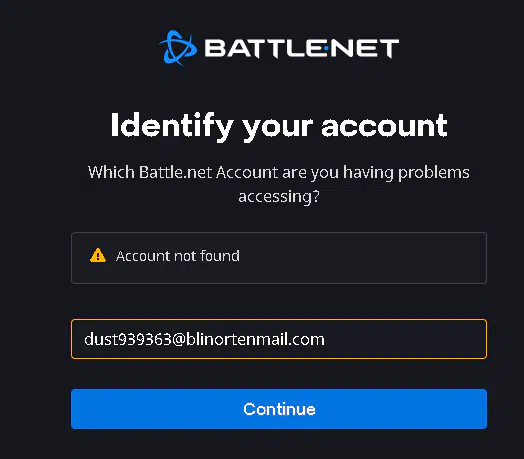The height and width of the screenshot is (459, 524).
Task: Click the "blinortenmail.com" domain in the email field
Action: [255, 339]
